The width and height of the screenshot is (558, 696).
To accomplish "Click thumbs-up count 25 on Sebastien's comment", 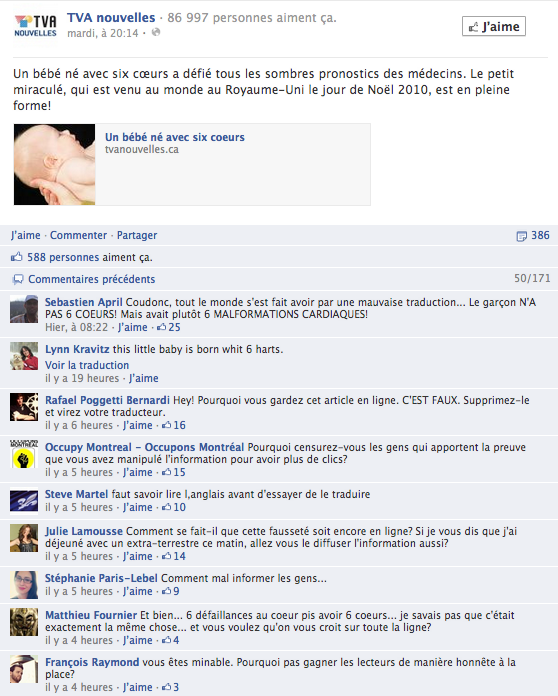I will tap(169, 327).
